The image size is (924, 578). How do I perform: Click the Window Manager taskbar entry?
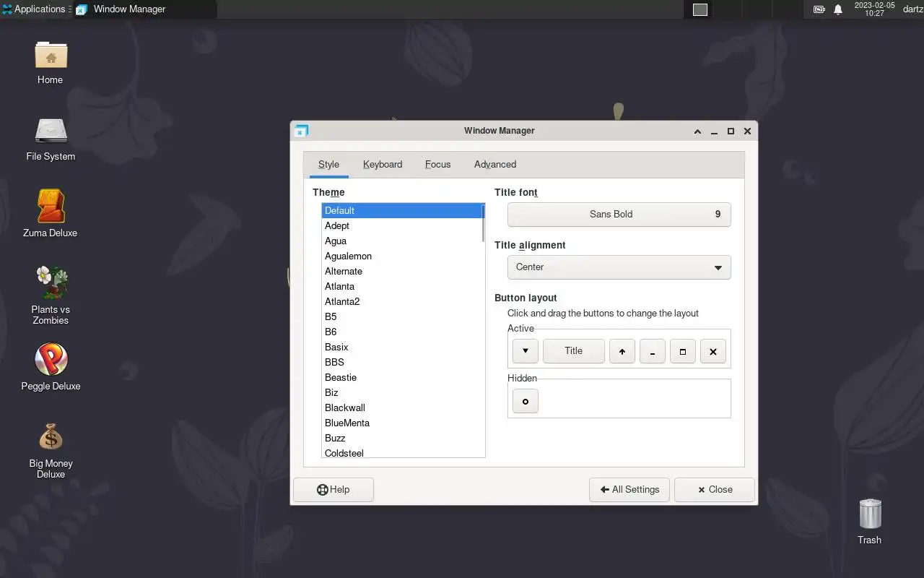coord(144,9)
